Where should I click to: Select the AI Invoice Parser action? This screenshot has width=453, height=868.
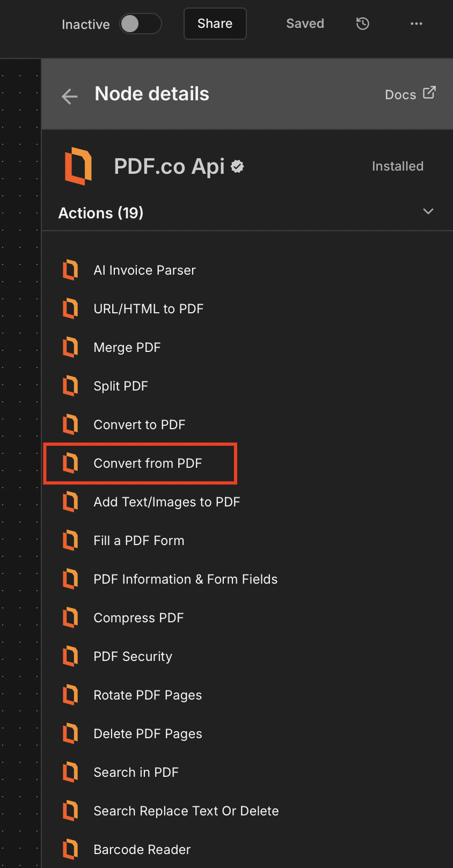144,270
